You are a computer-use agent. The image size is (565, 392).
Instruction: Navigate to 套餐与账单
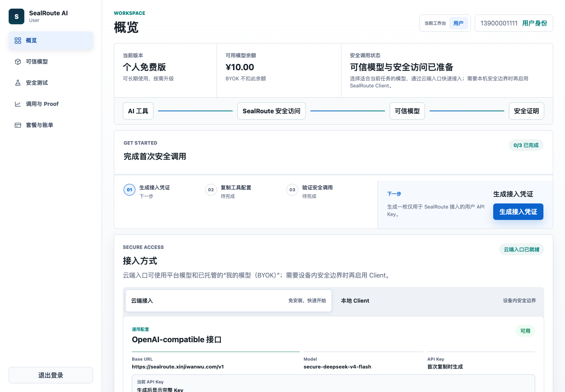click(x=51, y=125)
